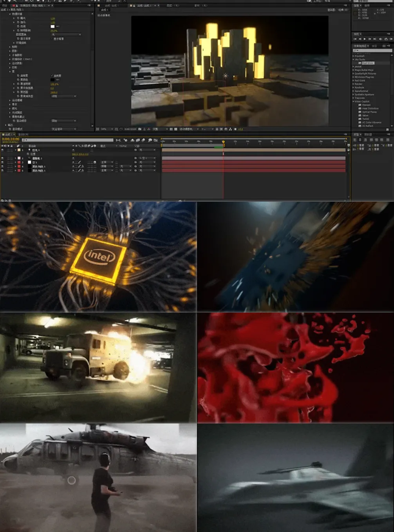Open the white tint color swatch
Screen dimensions: 394x532
coord(52,26)
